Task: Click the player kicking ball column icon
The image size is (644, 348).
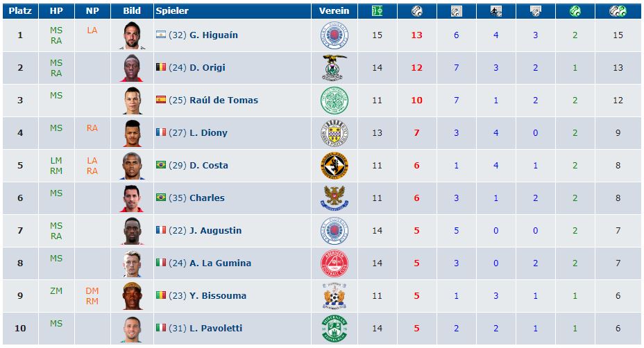Action: coord(495,11)
